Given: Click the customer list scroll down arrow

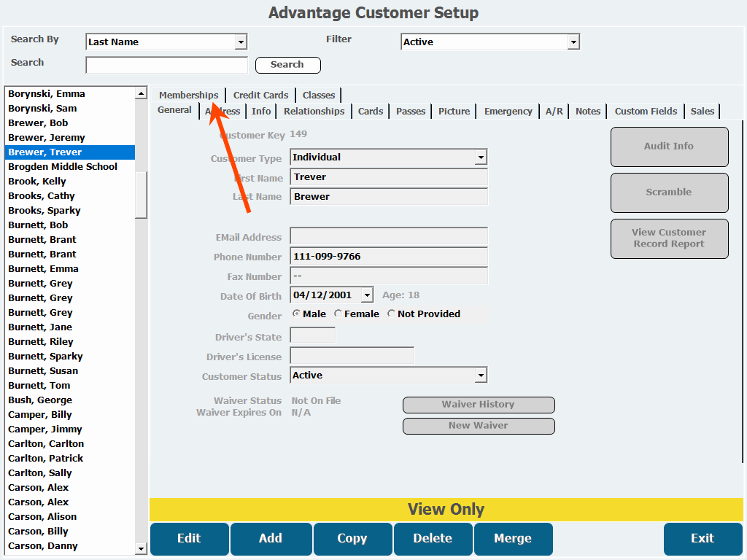Looking at the screenshot, I should tap(141, 548).
